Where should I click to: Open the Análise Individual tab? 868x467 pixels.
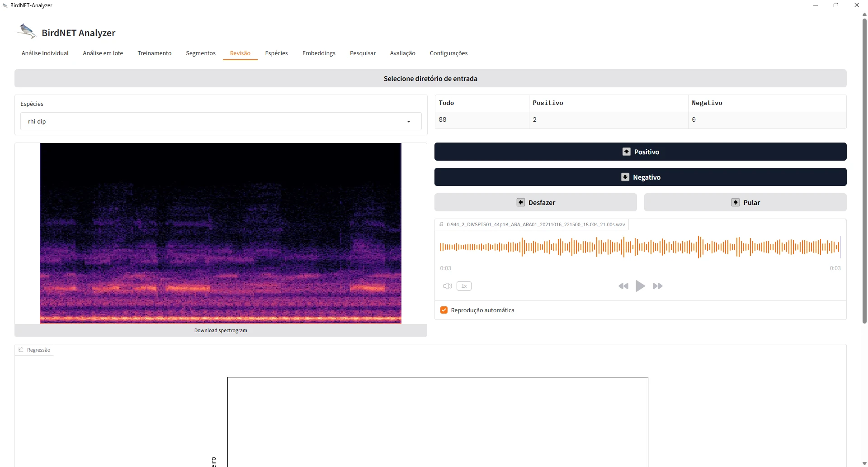[x=45, y=53]
